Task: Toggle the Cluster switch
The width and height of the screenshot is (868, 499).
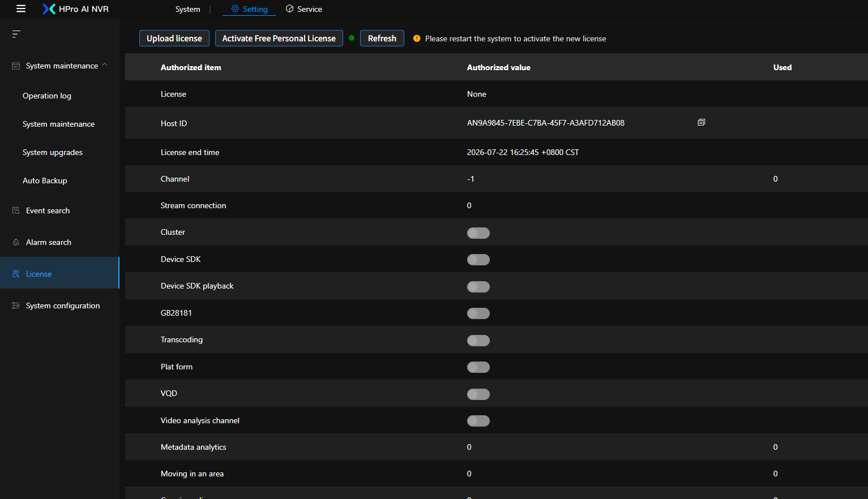Action: [478, 233]
